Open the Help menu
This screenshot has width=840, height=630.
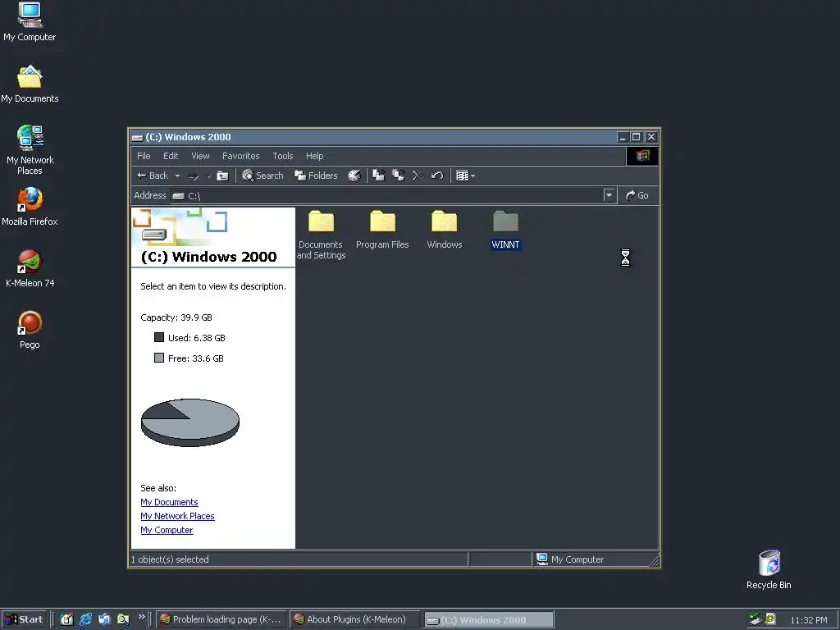click(314, 156)
